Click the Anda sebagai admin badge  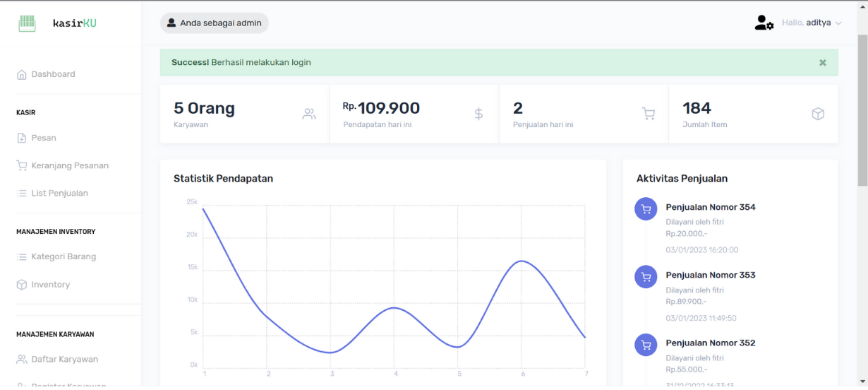(x=214, y=23)
